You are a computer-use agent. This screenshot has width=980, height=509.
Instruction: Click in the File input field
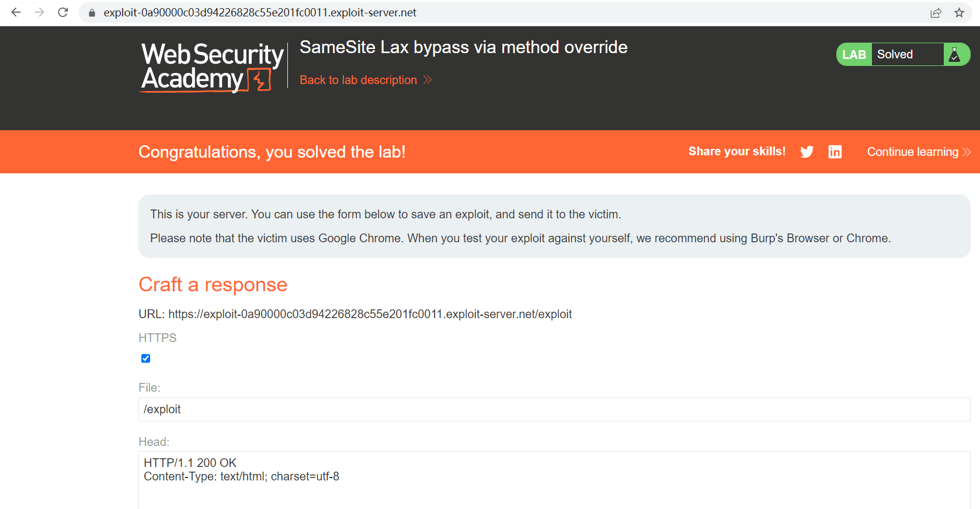[554, 409]
